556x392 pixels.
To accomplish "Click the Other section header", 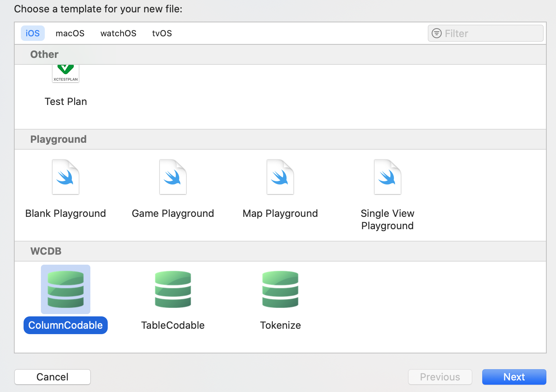I will [280, 54].
